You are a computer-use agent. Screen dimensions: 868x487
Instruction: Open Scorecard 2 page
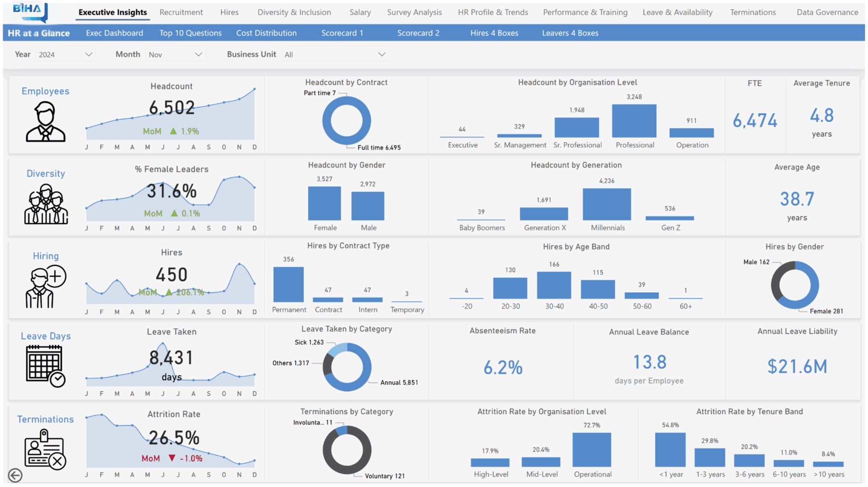418,33
